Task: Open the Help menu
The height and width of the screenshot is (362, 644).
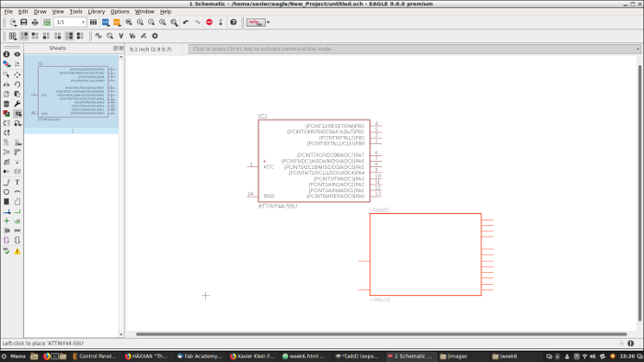Action: pos(166,11)
